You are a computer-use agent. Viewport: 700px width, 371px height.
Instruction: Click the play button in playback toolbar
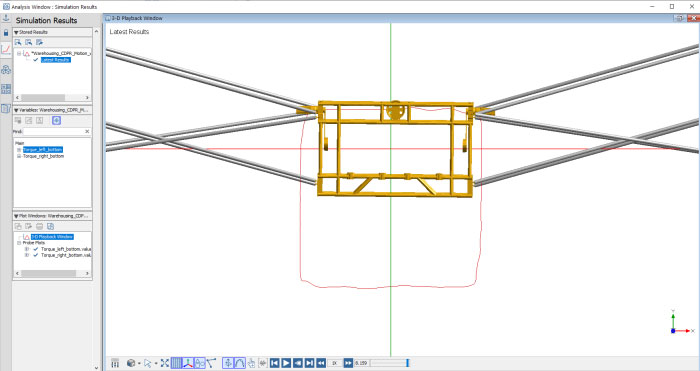pos(286,363)
